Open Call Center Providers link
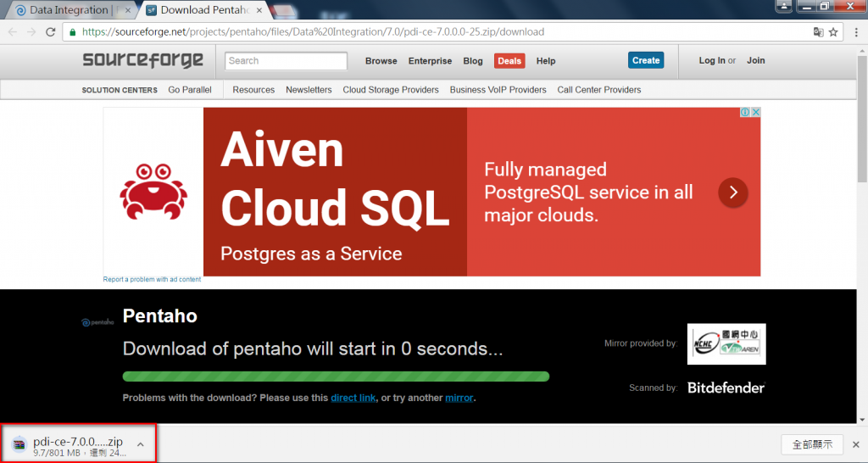Viewport: 868px width, 463px height. (599, 90)
